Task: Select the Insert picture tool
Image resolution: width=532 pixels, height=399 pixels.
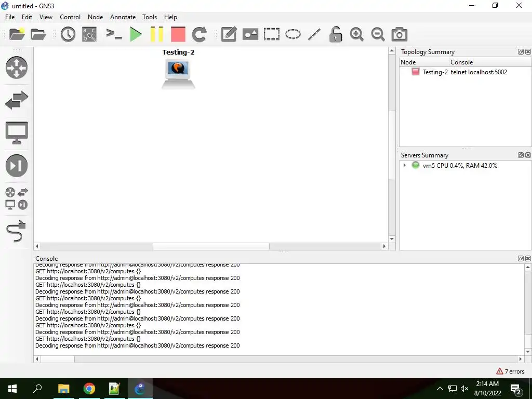Action: pyautogui.click(x=250, y=34)
